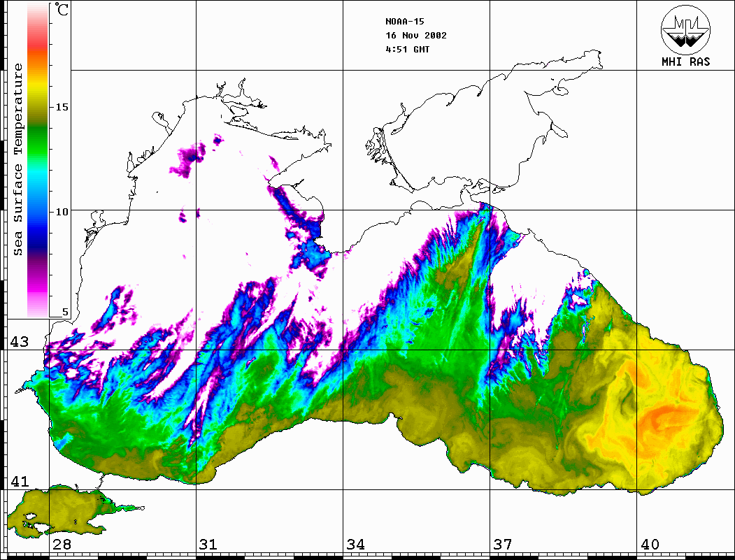
Task: Click the MHI RAS logo emblem
Action: pos(686,29)
